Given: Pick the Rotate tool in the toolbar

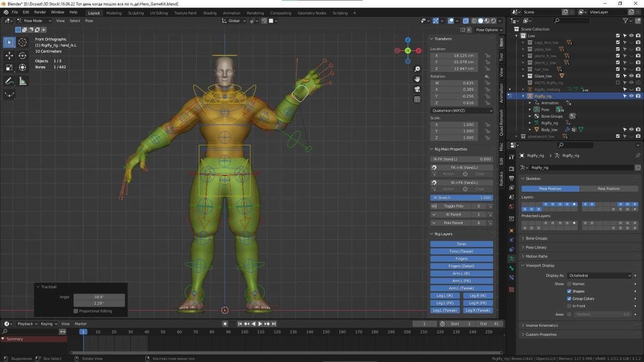Looking at the screenshot, I should pos(23,55).
